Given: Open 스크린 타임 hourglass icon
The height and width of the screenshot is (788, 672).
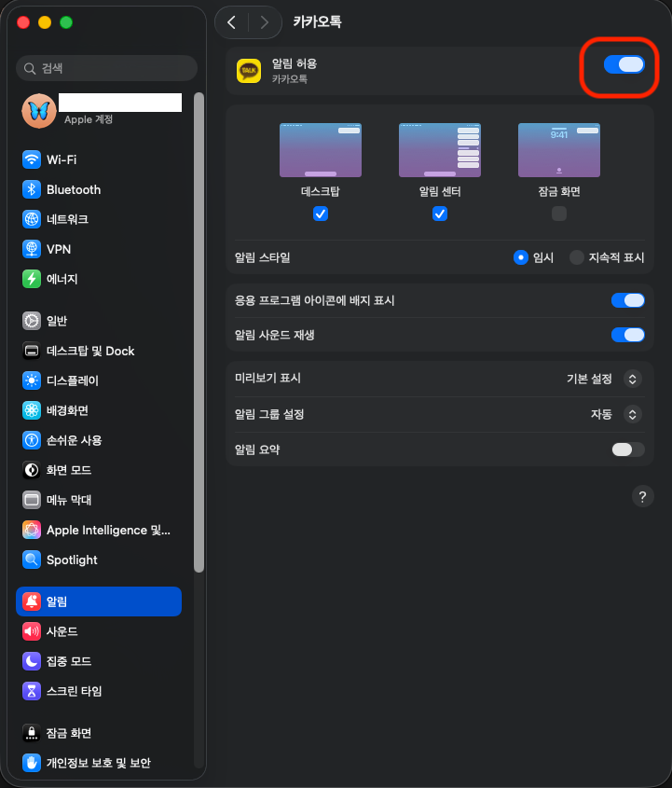Looking at the screenshot, I should pyautogui.click(x=32, y=691).
